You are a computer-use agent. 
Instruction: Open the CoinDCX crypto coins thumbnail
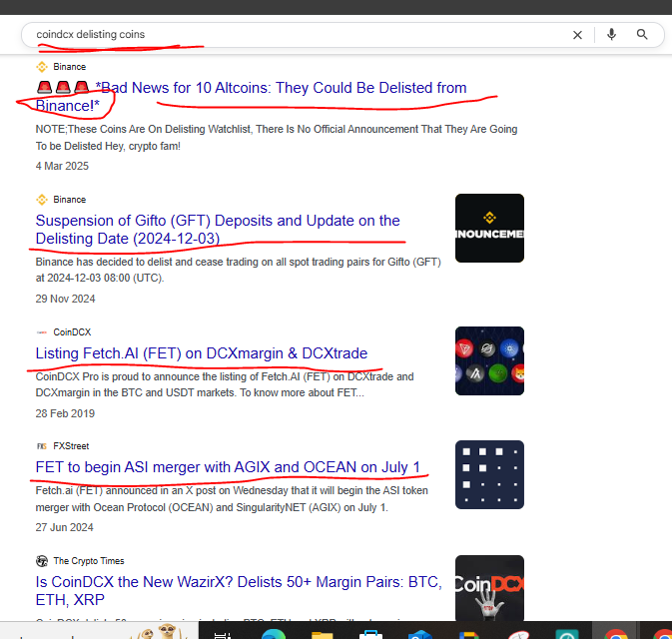(489, 360)
